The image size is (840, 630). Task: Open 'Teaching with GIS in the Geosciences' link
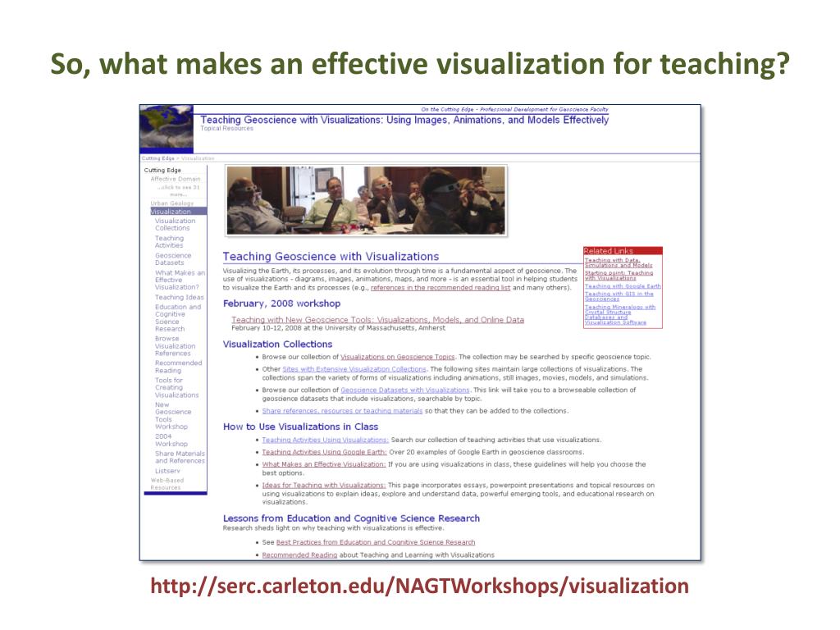619,296
